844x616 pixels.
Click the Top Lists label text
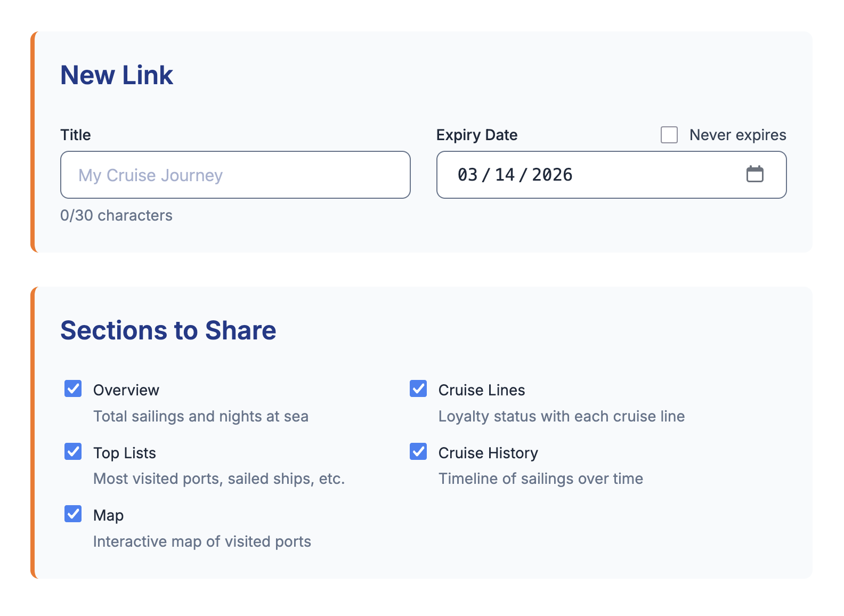point(125,453)
